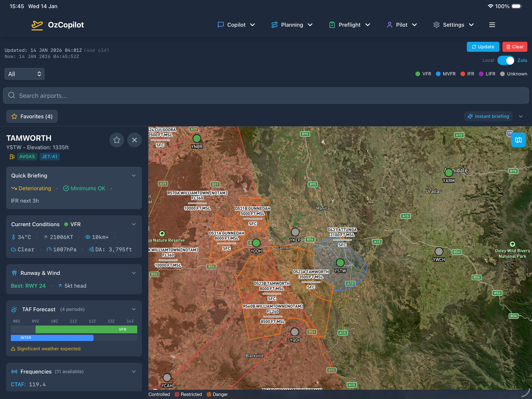Open the map layers icon button
Viewport: 532px width, 399px height.
(518, 140)
